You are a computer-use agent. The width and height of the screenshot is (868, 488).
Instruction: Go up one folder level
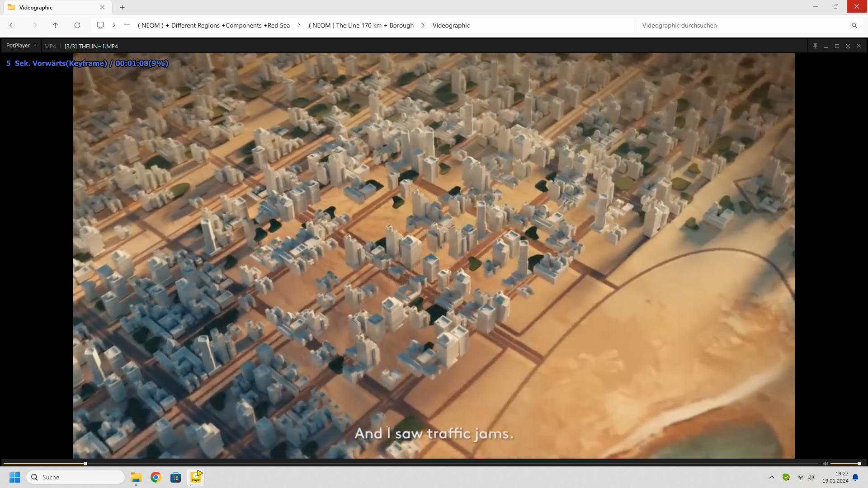coord(56,25)
